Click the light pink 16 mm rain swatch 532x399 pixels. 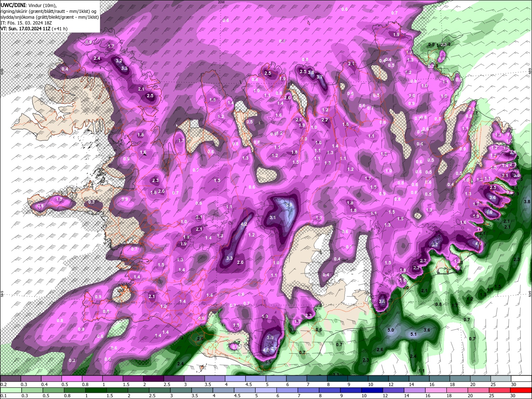(436, 390)
